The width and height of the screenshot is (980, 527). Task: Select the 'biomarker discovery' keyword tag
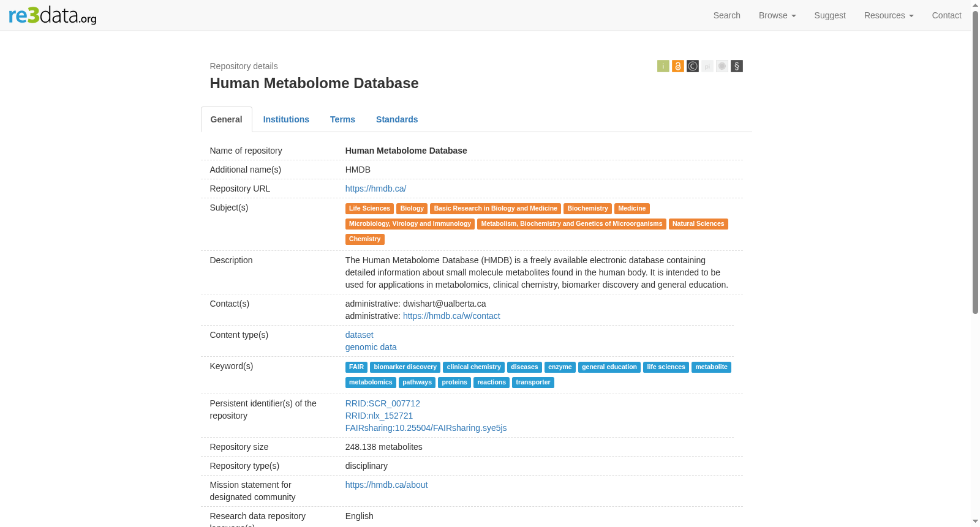(405, 367)
